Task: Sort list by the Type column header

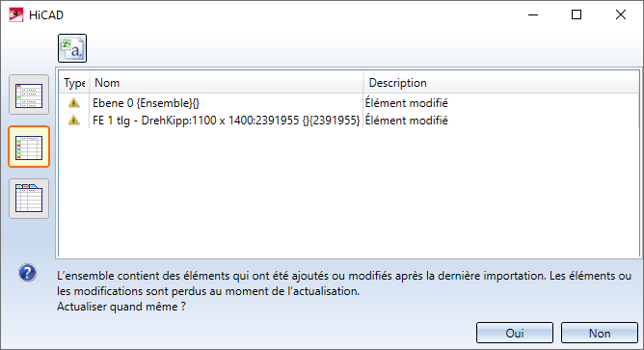Action: (x=74, y=83)
